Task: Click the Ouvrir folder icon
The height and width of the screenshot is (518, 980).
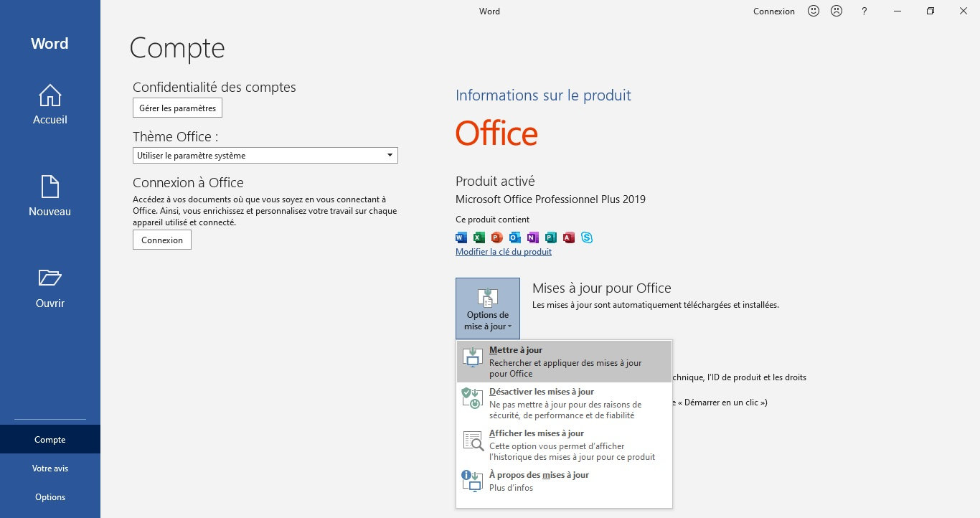Action: (x=50, y=278)
